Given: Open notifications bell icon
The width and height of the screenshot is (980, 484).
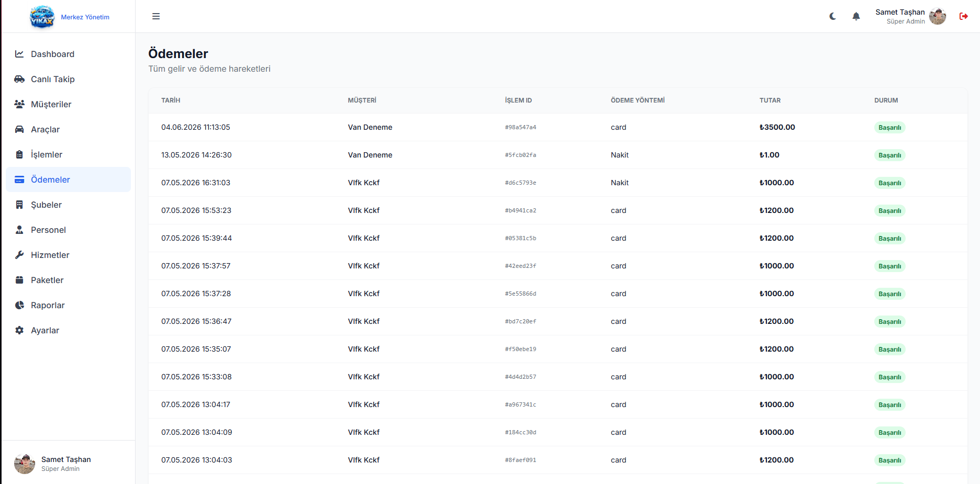Looking at the screenshot, I should [x=856, y=16].
